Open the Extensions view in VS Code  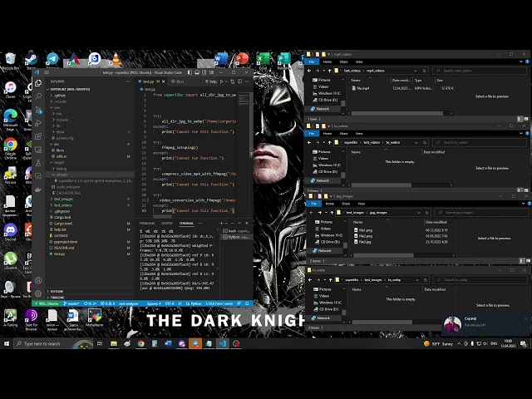[38, 136]
